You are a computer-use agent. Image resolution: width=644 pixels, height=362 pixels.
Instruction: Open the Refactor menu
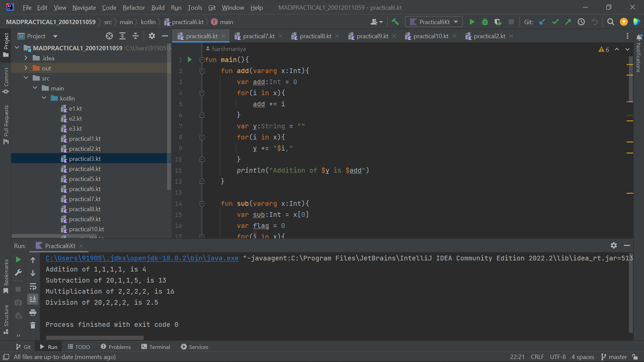coord(133,7)
